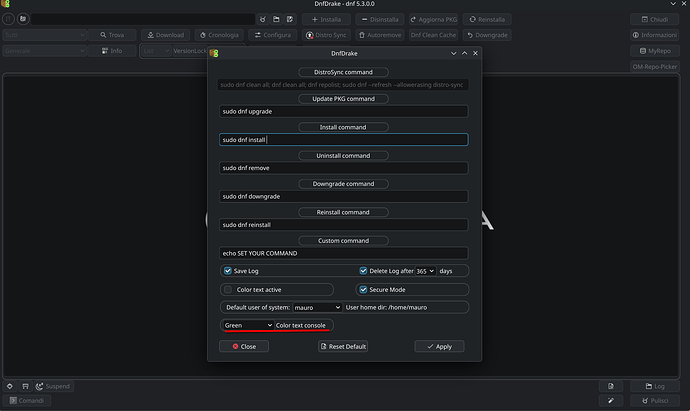Viewport: 690px width, 411px height.
Task: Click Disinstalla in the main window toolbar
Action: coord(380,19)
